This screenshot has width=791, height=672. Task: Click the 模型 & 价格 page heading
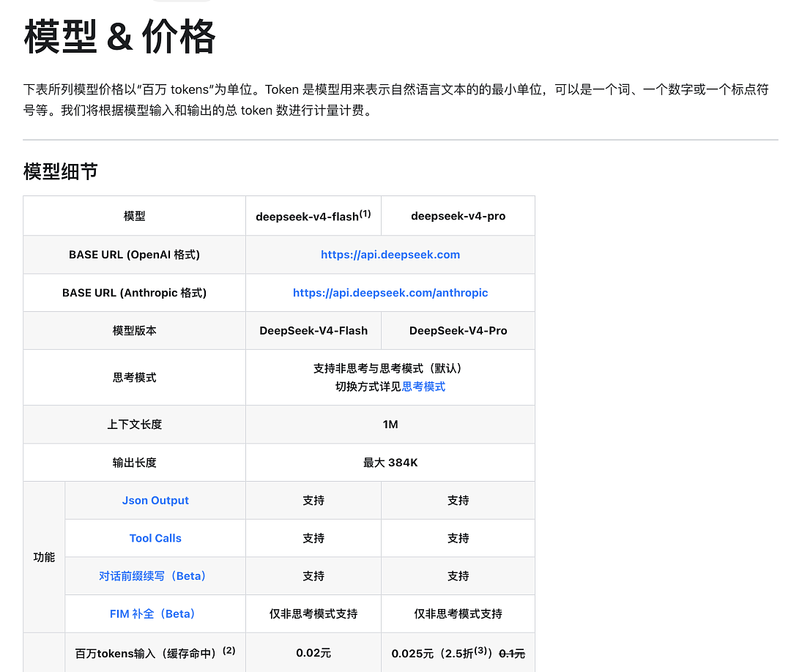tap(119, 37)
